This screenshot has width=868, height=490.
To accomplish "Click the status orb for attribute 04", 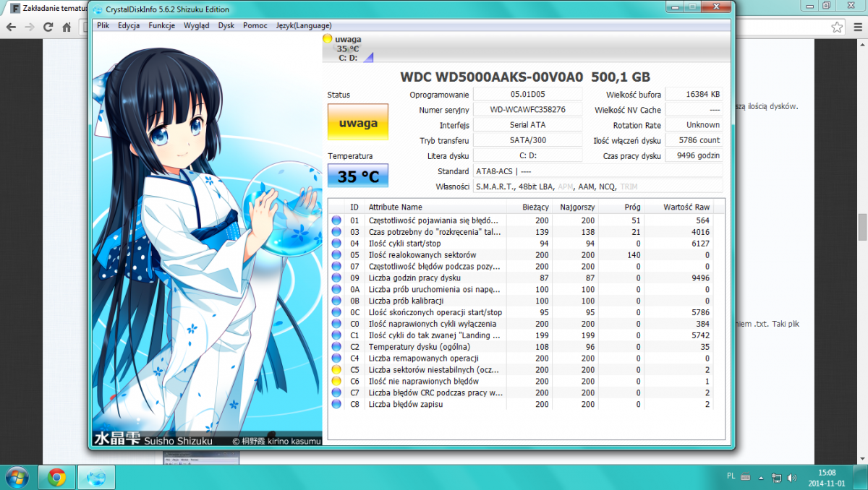I will (x=336, y=243).
